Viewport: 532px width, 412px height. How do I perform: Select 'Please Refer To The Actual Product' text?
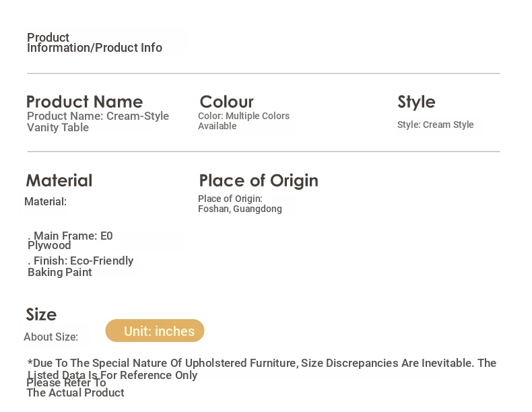(x=75, y=388)
